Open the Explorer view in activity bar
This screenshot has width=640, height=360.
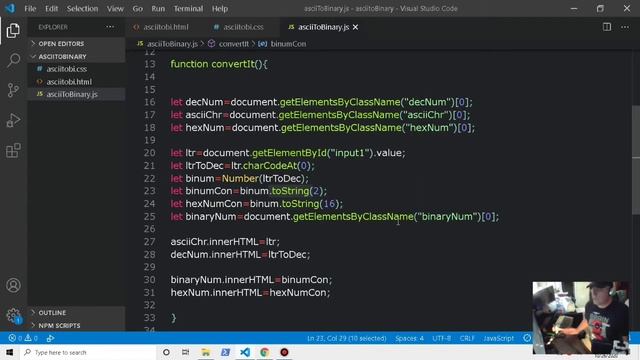click(13, 30)
